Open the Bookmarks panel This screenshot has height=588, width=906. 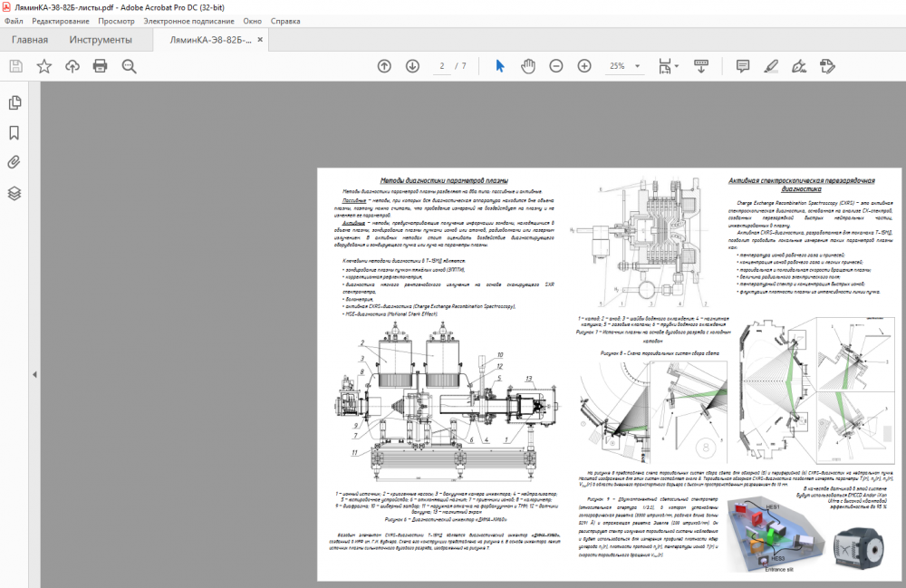[14, 132]
